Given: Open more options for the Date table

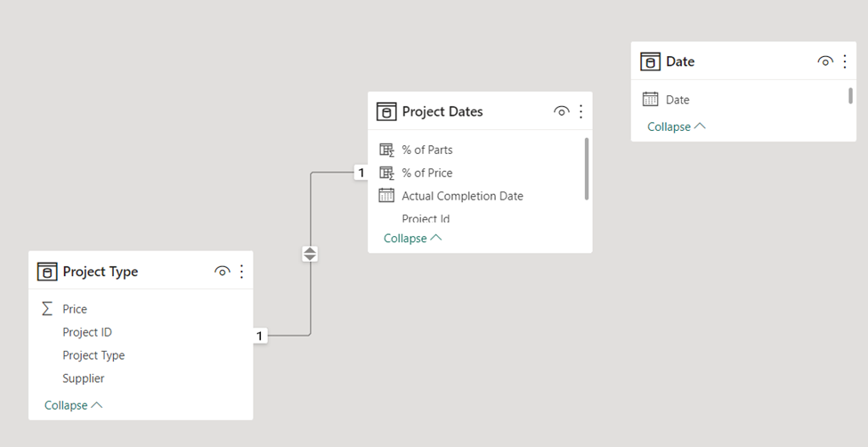Looking at the screenshot, I should [845, 61].
